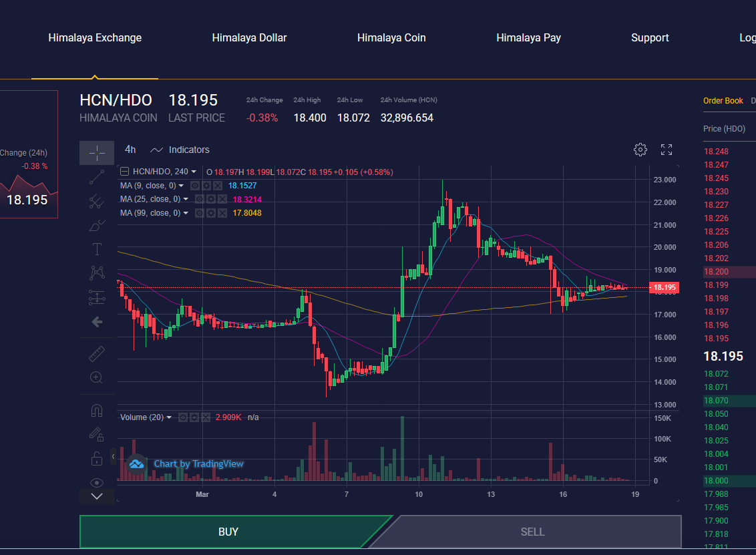The width and height of the screenshot is (756, 555).
Task: Open Himalaya Exchange nav tab
Action: click(x=95, y=37)
